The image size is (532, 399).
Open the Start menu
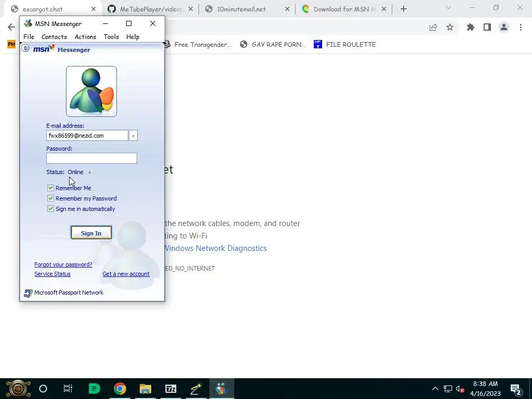point(18,389)
